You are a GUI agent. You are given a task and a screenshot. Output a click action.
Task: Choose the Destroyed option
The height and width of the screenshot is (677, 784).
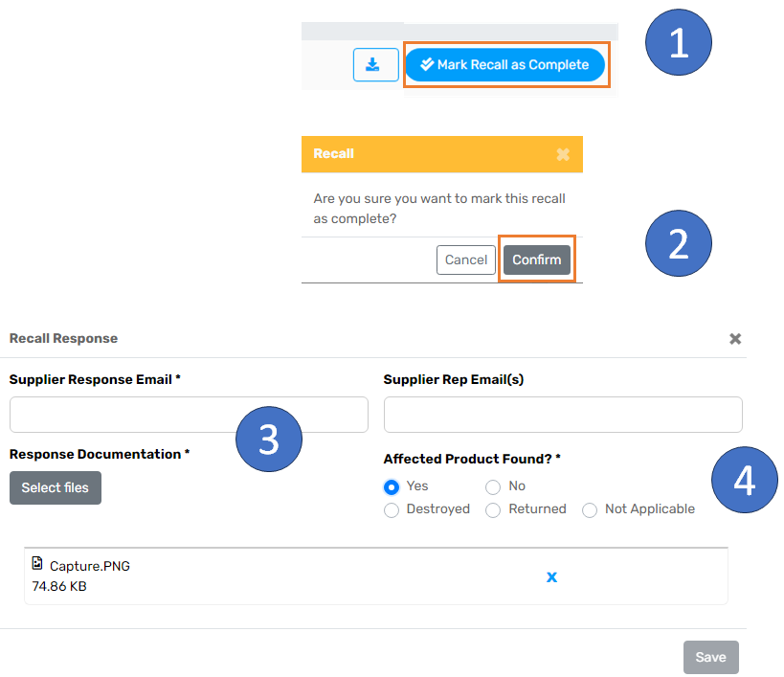392,509
